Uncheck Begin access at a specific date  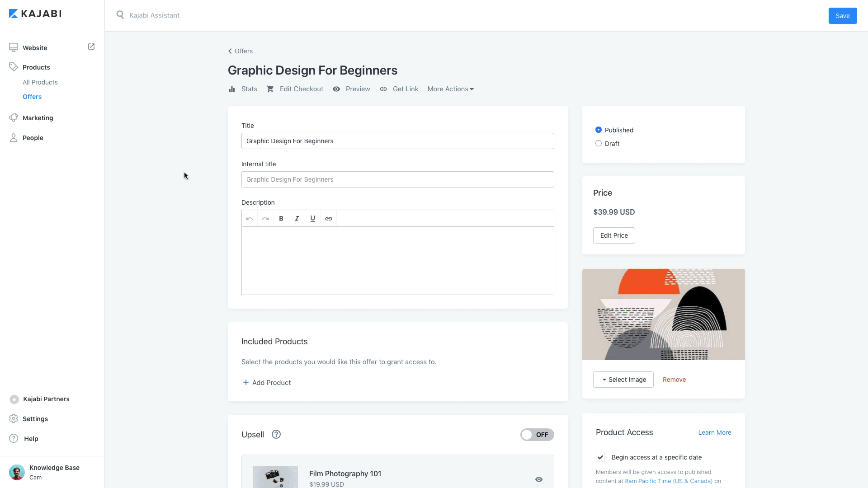pyautogui.click(x=600, y=457)
